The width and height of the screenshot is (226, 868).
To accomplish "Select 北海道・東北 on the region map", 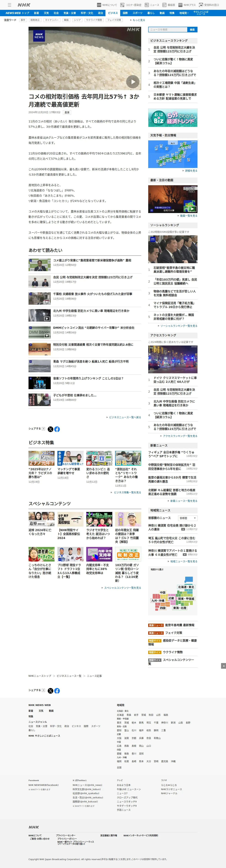I will [186, 587].
